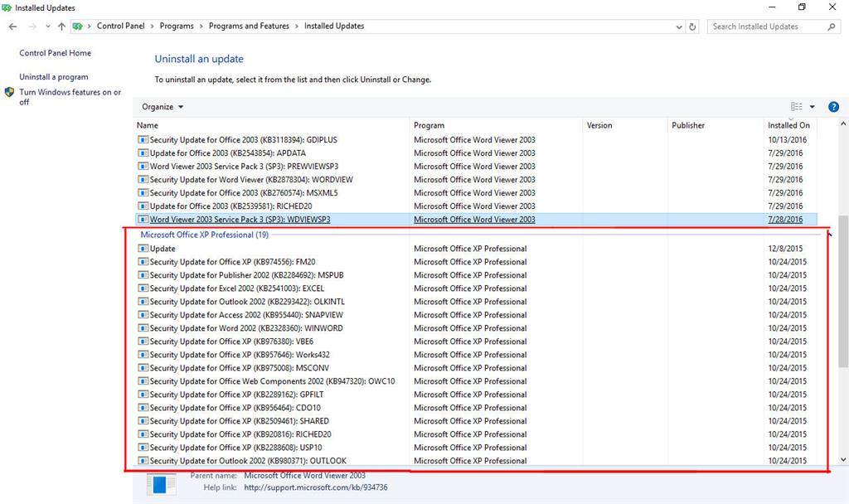Open Help with the question mark icon
The width and height of the screenshot is (849, 504).
pos(834,107)
